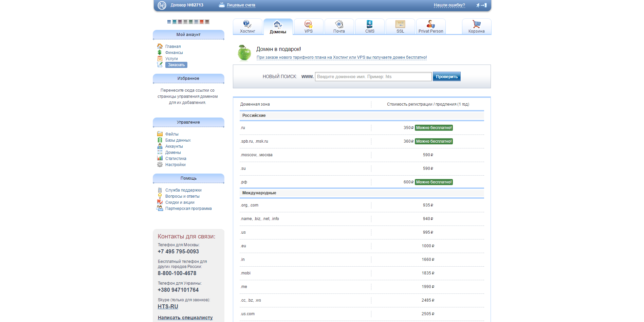This screenshot has width=644, height=322.
Task: Click the Главная home icon in sidebar
Action: click(160, 46)
